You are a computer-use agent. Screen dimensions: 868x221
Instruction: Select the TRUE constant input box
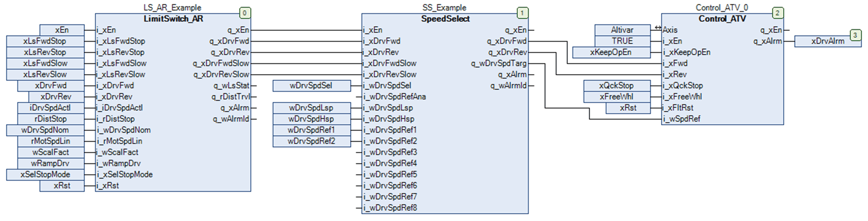coord(623,41)
